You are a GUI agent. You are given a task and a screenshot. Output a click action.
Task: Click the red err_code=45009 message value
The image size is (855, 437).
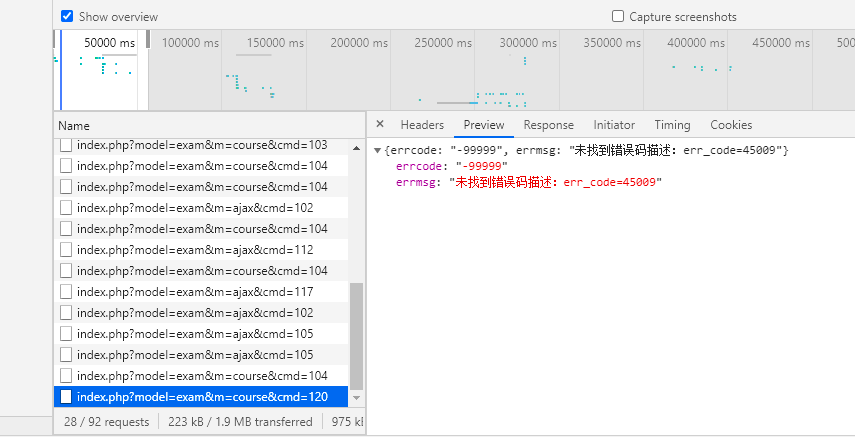point(555,183)
